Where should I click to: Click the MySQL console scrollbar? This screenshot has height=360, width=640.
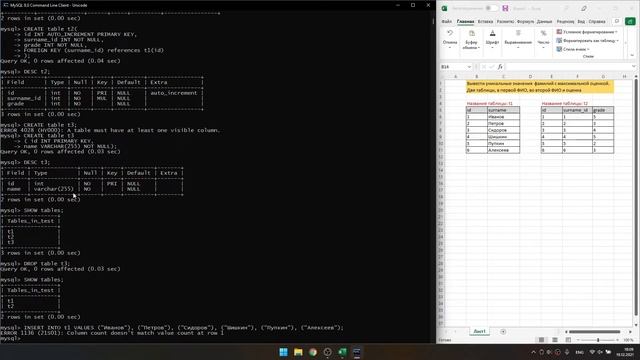433,20
